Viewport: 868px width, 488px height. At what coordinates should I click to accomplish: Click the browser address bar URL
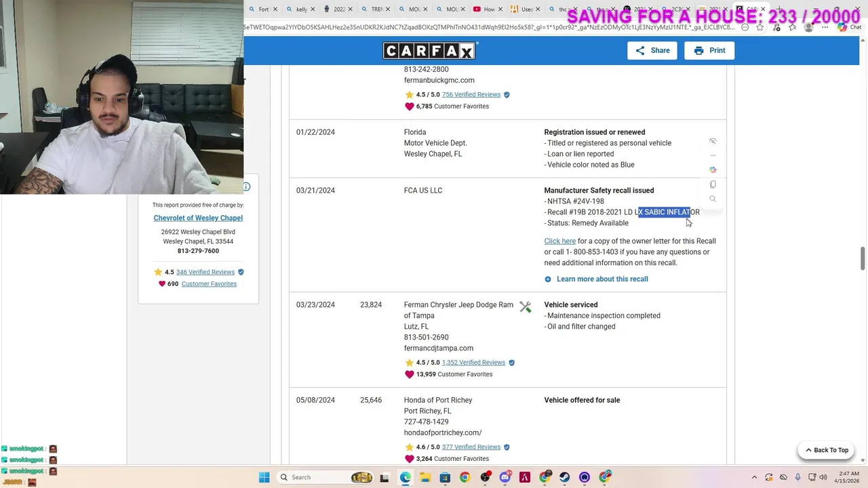click(x=488, y=28)
